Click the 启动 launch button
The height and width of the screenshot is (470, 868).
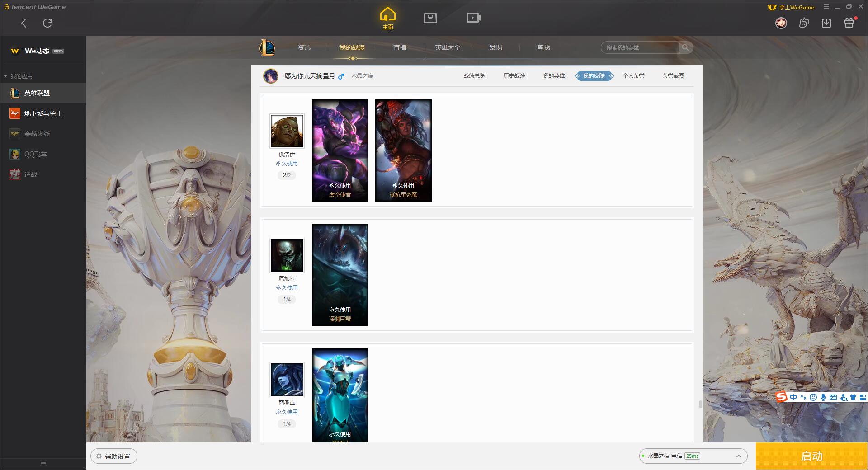click(811, 456)
